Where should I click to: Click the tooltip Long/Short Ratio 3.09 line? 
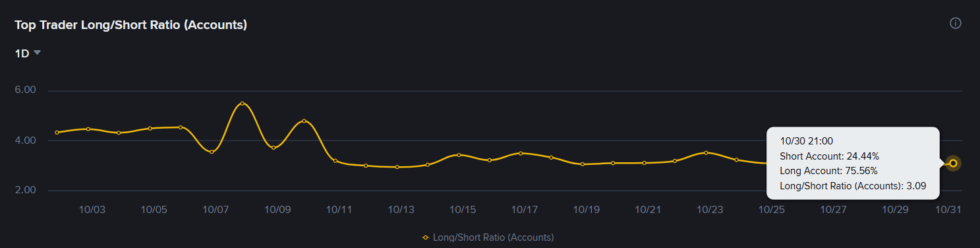pos(853,187)
